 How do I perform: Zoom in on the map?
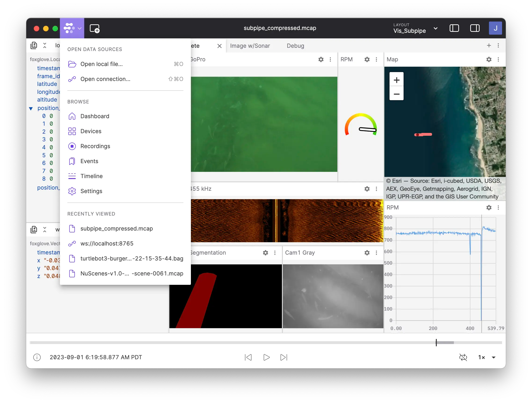click(x=396, y=80)
